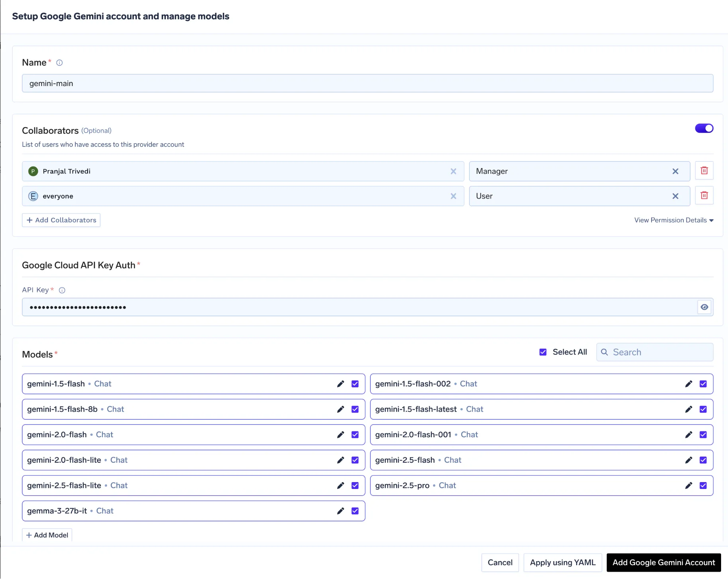Delete the Pranjal Trivedi collaborator row

[704, 171]
